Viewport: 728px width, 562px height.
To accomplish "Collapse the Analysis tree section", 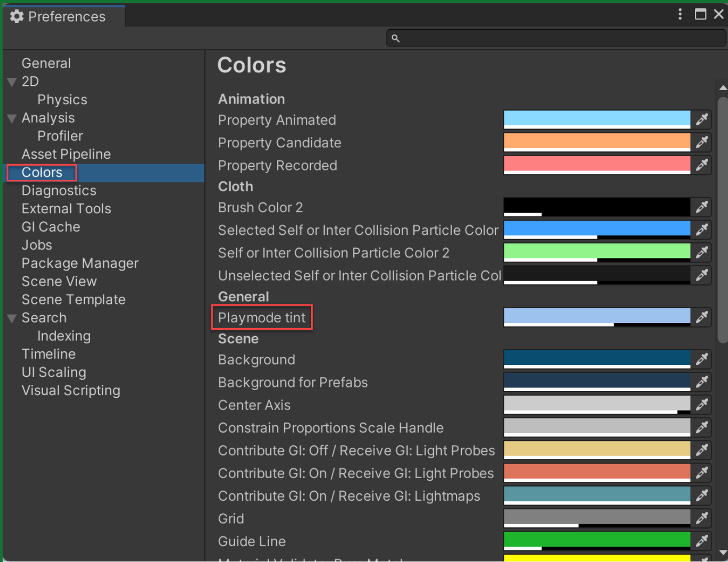I will pos(12,118).
